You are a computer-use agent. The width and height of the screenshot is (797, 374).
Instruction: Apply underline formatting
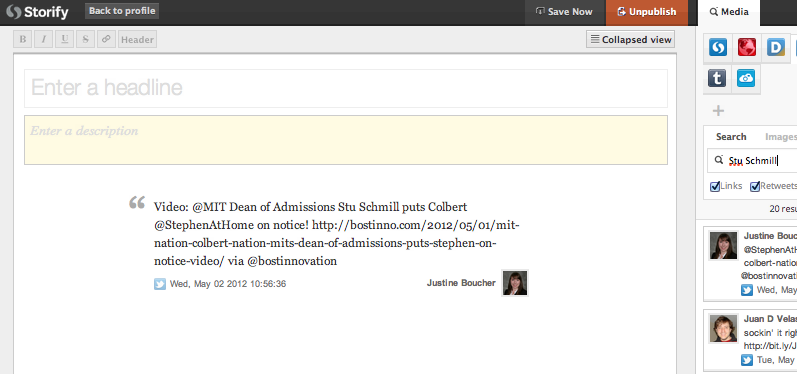click(x=65, y=40)
